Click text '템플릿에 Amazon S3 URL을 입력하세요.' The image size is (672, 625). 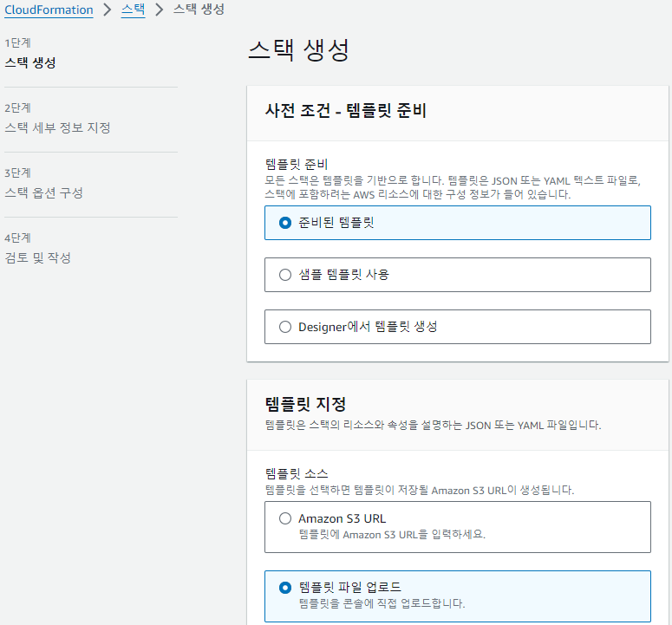click(392, 535)
